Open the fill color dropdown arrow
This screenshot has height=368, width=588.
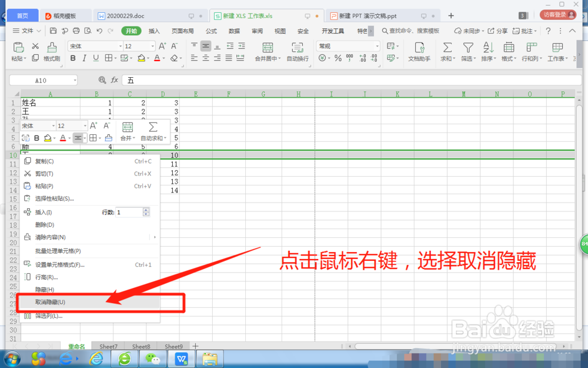coord(148,58)
